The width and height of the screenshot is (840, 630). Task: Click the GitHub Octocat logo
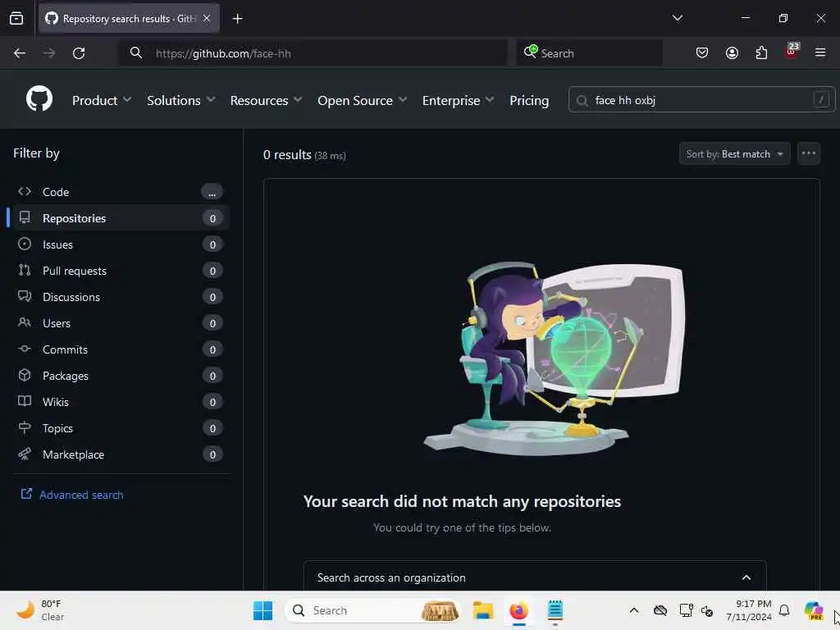(x=39, y=99)
